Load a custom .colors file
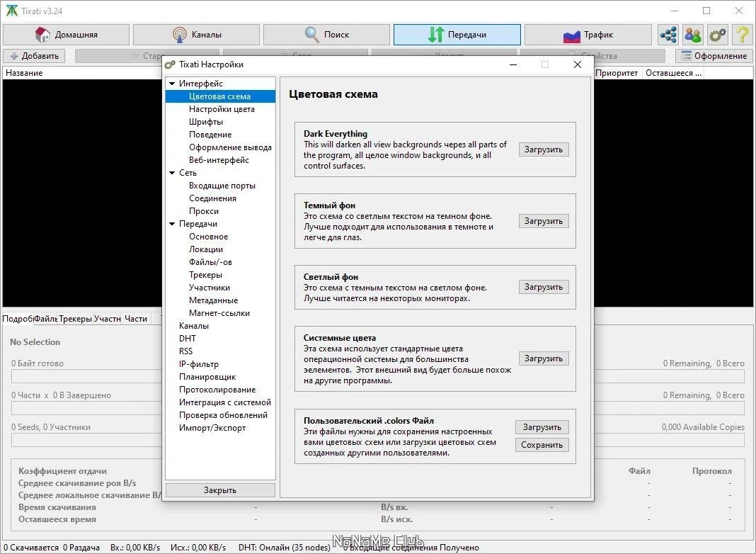756x554 pixels. pos(542,427)
